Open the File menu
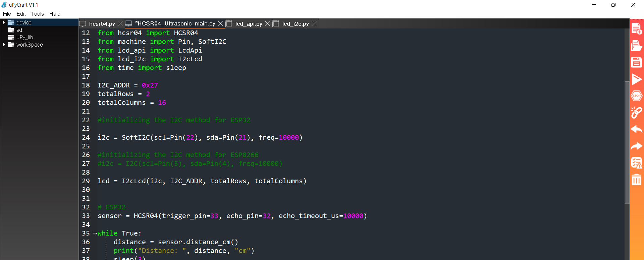644x260 pixels. [x=7, y=14]
